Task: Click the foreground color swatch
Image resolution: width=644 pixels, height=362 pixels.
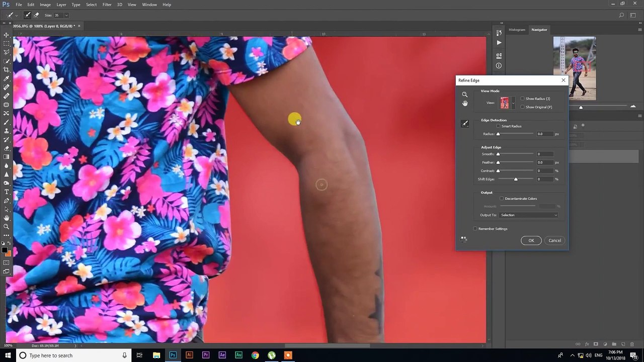Action: point(5,250)
